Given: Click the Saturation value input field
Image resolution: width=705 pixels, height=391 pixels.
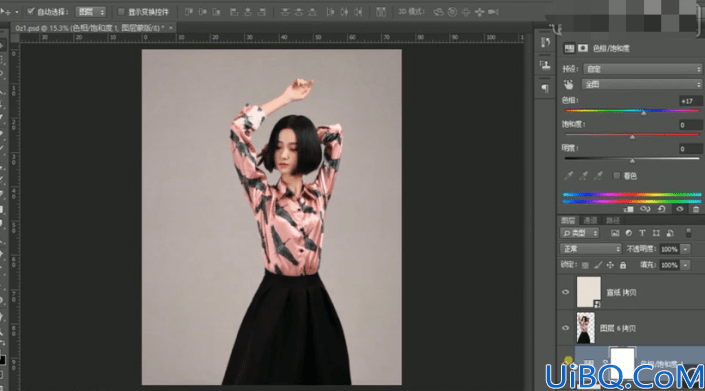Looking at the screenshot, I should (x=691, y=125).
